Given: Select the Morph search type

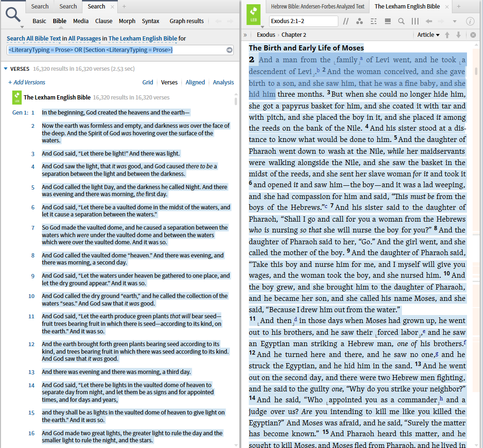Looking at the screenshot, I should pos(127,21).
